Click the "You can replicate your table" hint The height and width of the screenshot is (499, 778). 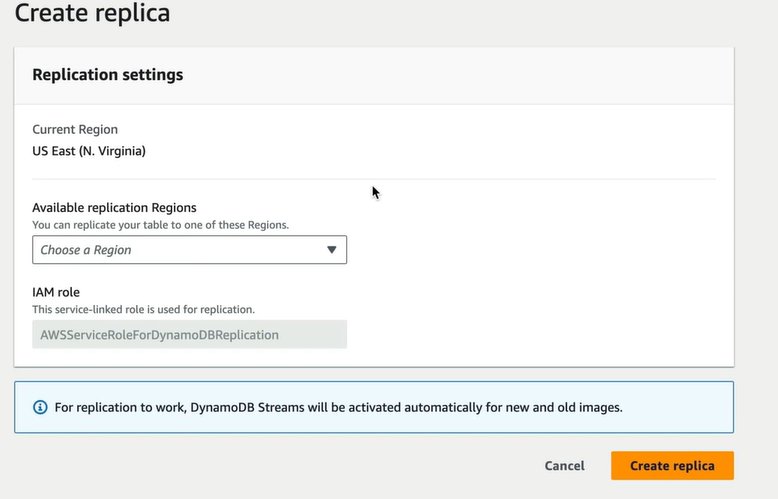click(x=160, y=225)
